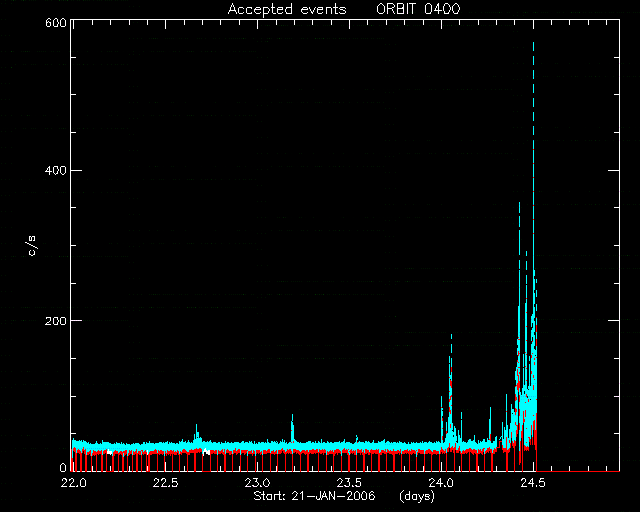
Task: Click the 24.0 x-axis tick label
Action: pyautogui.click(x=441, y=483)
